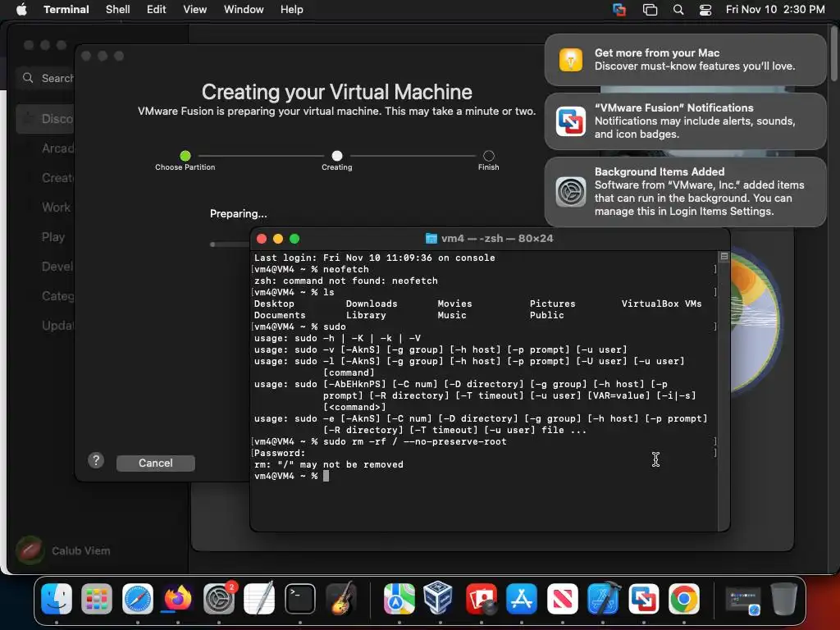
Task: Launch Firefox from the Dock
Action: click(x=178, y=598)
